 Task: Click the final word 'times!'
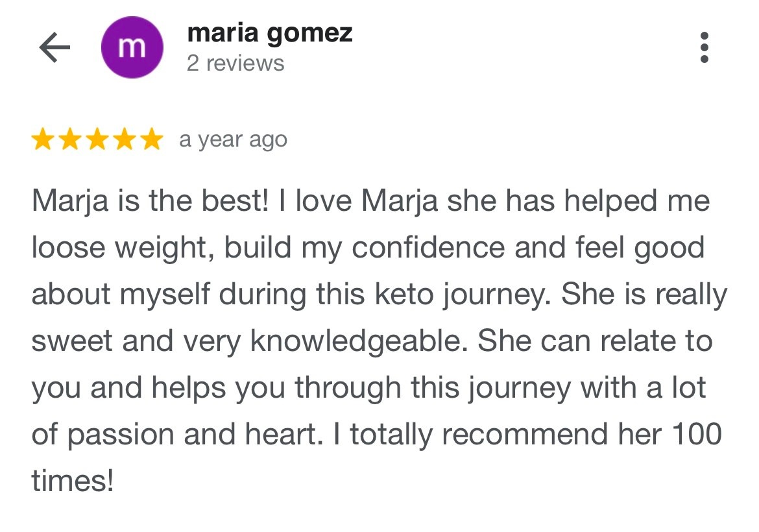coord(73,481)
